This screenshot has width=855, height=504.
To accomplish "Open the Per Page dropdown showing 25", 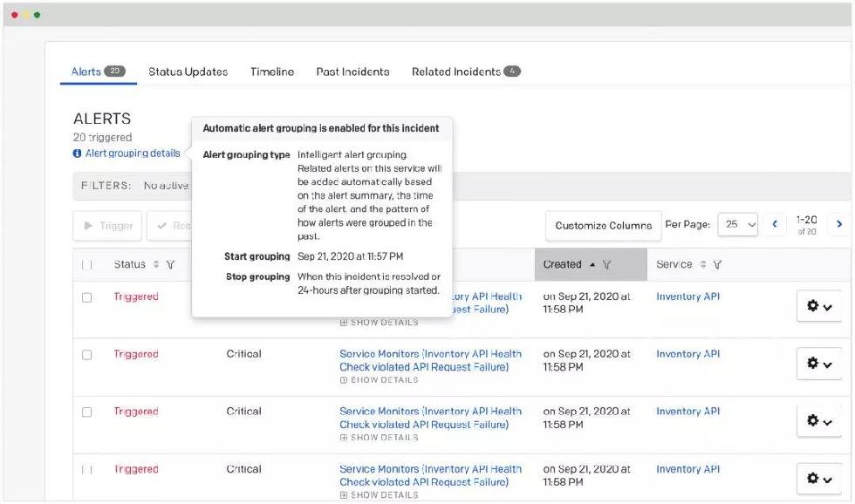I will click(x=738, y=225).
